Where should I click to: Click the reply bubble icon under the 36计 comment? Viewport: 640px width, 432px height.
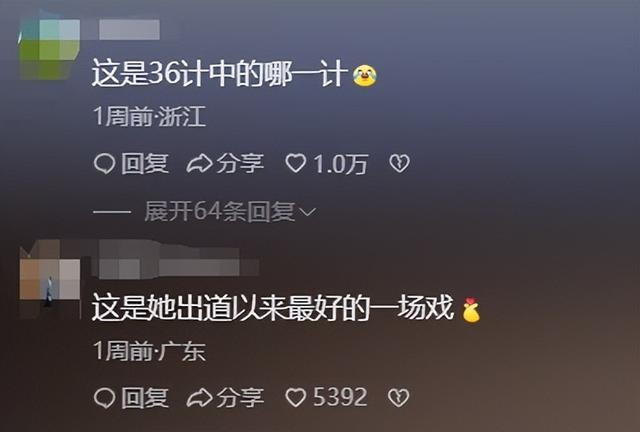[104, 164]
